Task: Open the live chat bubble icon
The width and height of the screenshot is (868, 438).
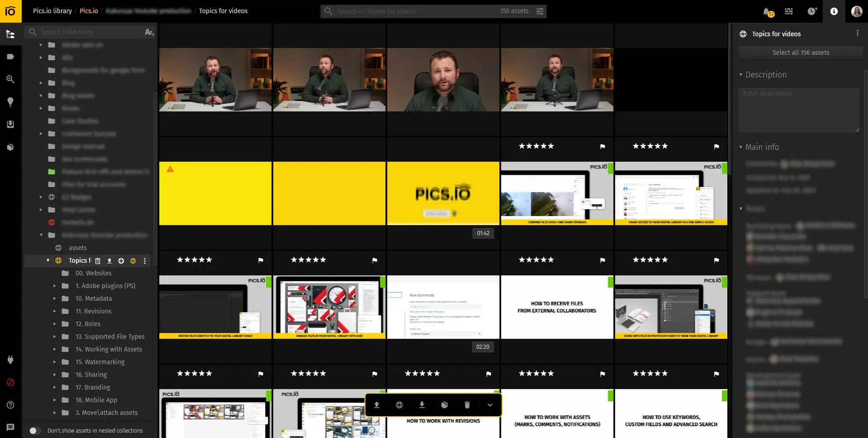Action: [x=10, y=427]
